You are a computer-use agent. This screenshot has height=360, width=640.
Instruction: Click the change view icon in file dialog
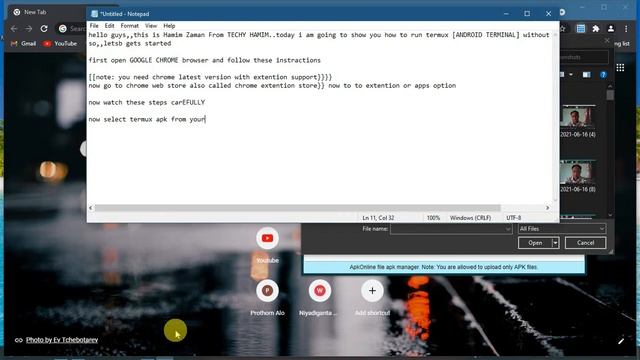pyautogui.click(x=562, y=75)
